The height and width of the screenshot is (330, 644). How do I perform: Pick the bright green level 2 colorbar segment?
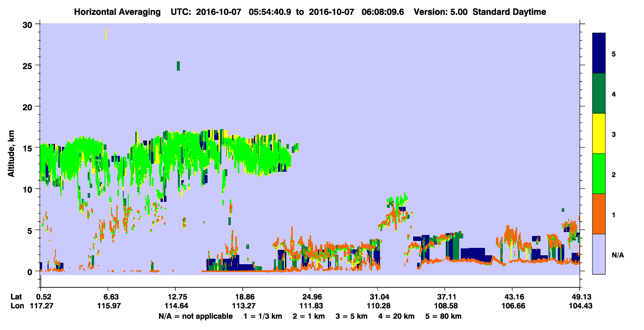tap(599, 174)
